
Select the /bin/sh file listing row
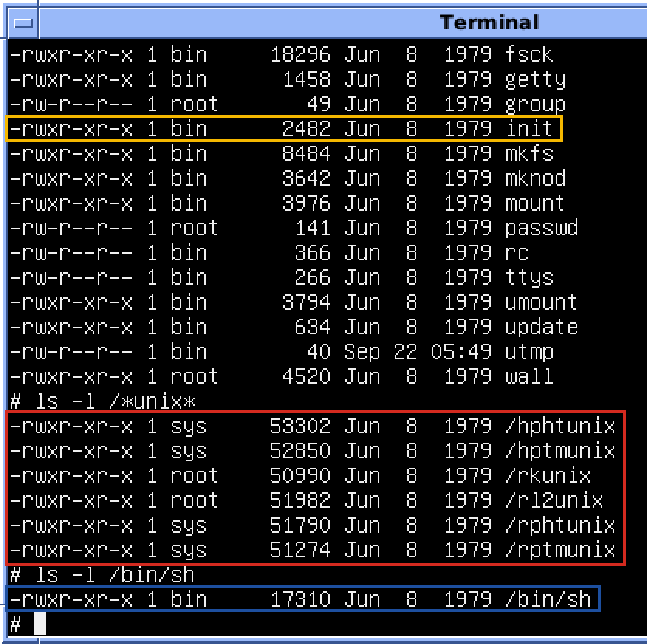click(303, 599)
